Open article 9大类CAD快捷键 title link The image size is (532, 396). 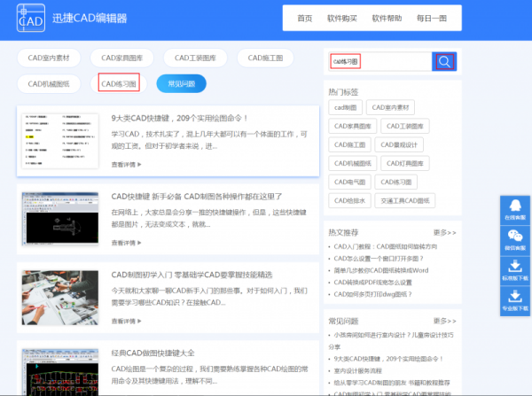click(180, 118)
